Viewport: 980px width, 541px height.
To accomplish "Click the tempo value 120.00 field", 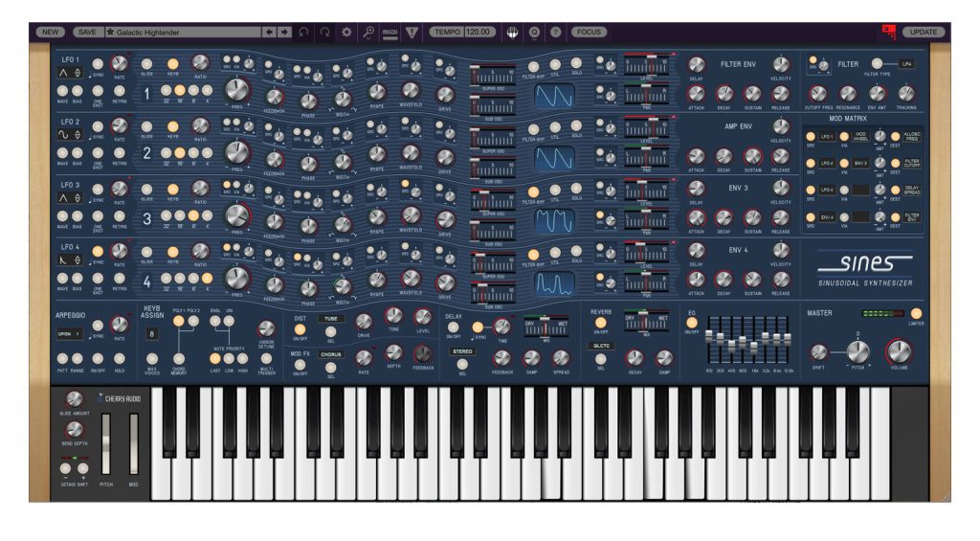I will 479,32.
